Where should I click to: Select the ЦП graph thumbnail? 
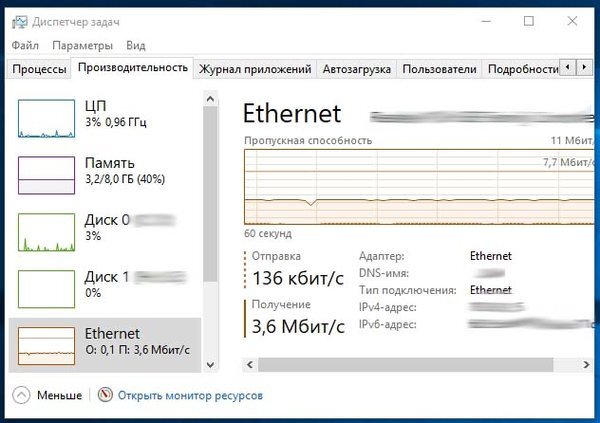[46, 118]
